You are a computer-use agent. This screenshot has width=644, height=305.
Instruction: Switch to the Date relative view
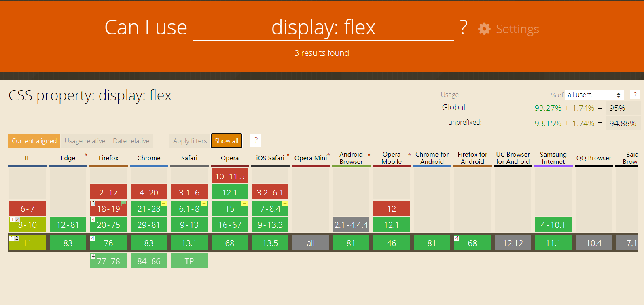coord(131,141)
